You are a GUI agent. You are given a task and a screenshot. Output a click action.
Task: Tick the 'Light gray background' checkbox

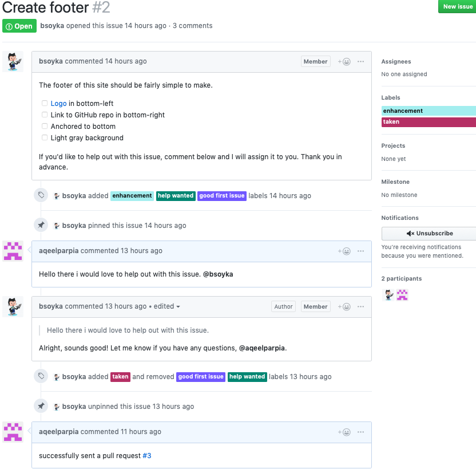pyautogui.click(x=45, y=137)
